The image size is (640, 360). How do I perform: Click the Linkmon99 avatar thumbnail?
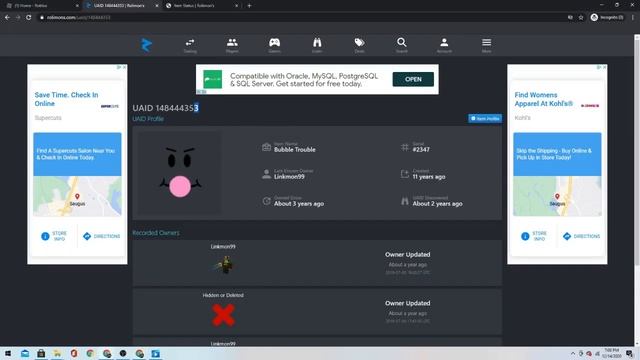224,265
